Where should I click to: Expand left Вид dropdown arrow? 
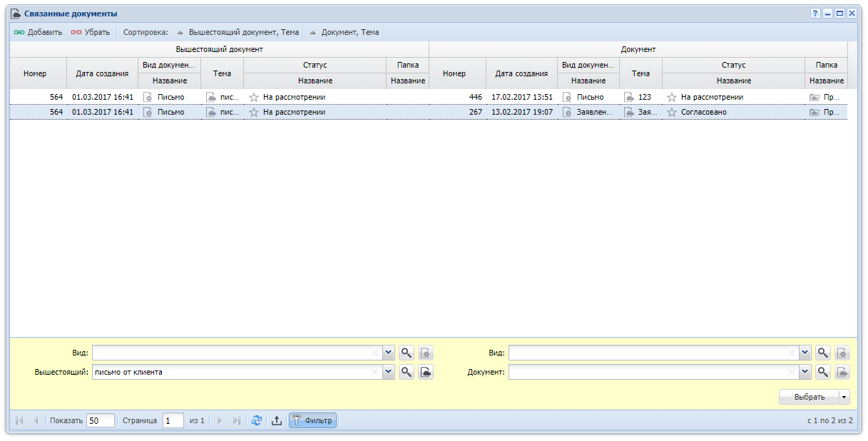pyautogui.click(x=389, y=352)
